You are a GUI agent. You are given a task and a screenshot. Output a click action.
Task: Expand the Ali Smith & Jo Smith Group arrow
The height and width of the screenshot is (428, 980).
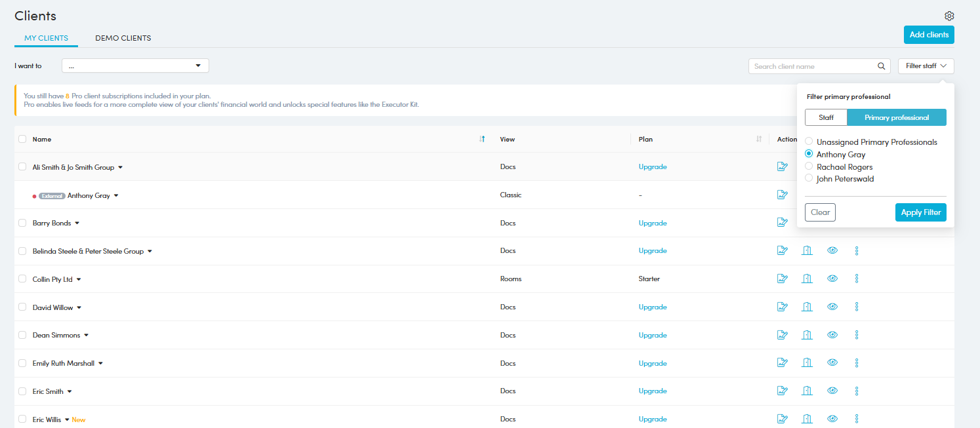coord(121,168)
